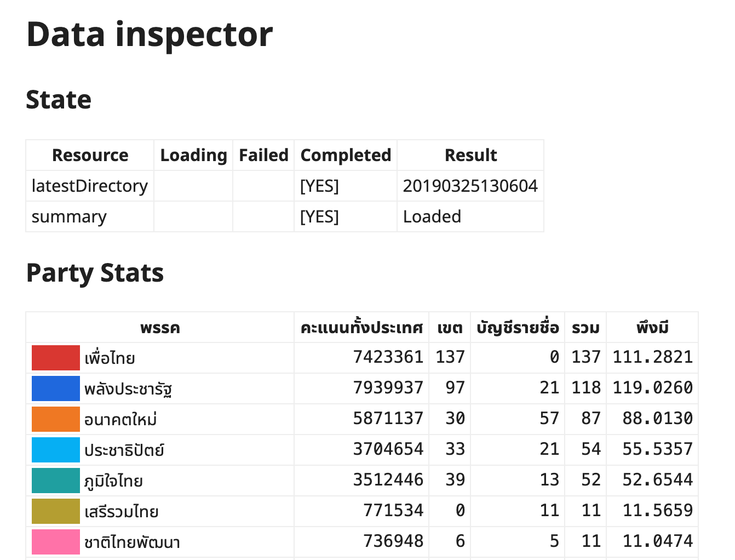
Task: Click the บัญชีรายชื่อ column header
Action: point(518,328)
